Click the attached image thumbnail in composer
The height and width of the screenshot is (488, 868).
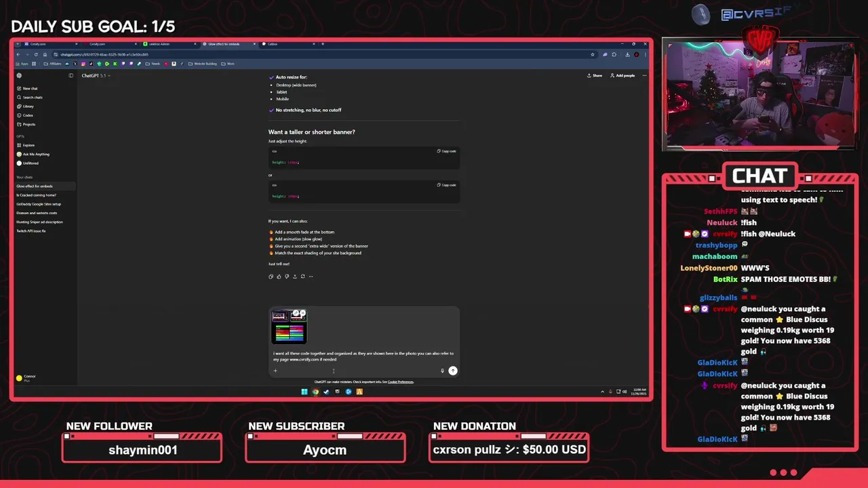click(x=289, y=328)
